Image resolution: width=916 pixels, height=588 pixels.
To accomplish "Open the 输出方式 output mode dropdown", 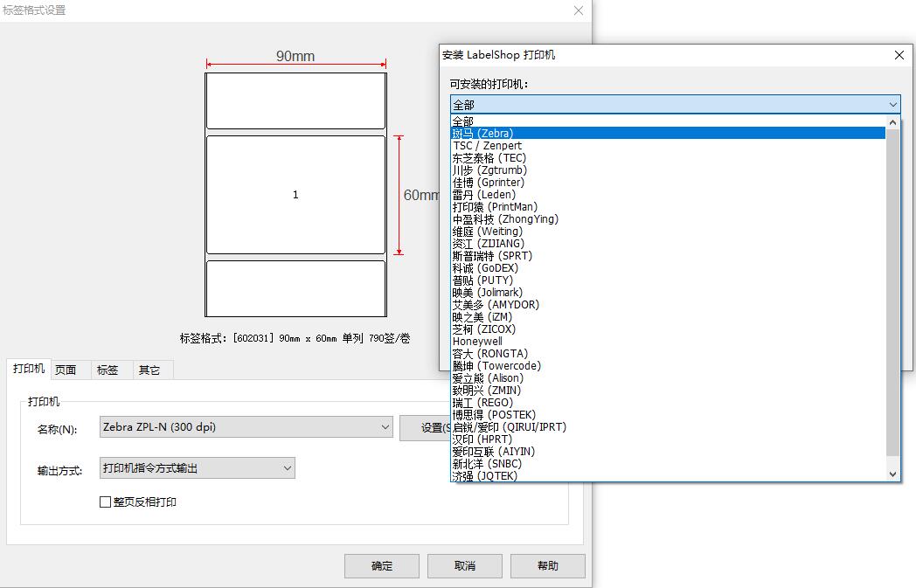I will (287, 468).
